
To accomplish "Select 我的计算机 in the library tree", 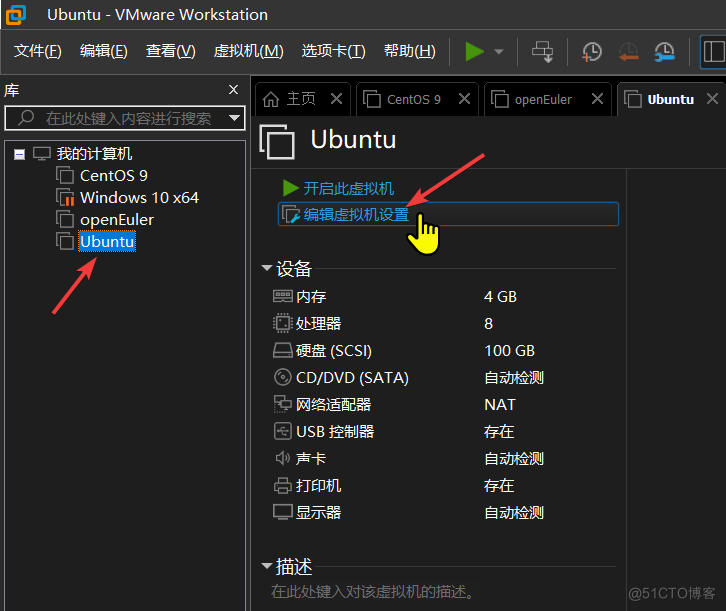I will pos(94,154).
